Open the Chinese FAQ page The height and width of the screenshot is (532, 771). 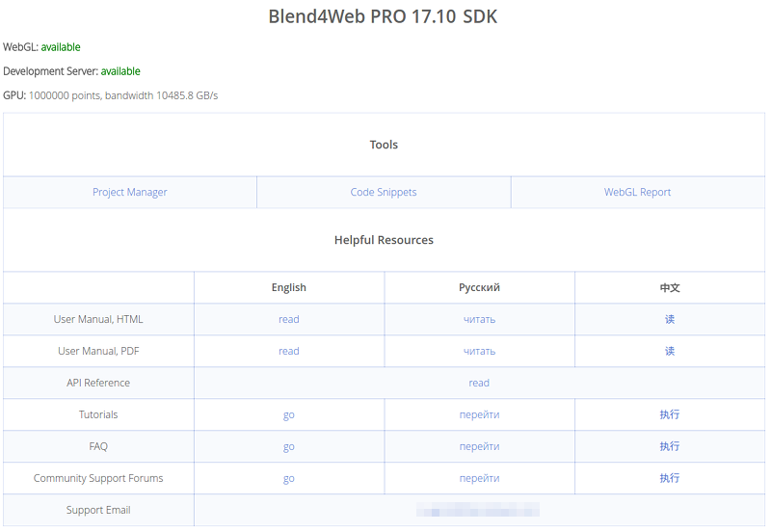[x=670, y=446]
